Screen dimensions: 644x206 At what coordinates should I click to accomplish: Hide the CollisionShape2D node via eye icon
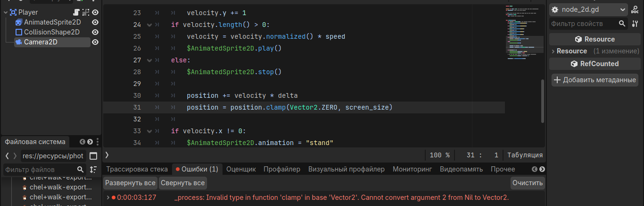coord(95,32)
